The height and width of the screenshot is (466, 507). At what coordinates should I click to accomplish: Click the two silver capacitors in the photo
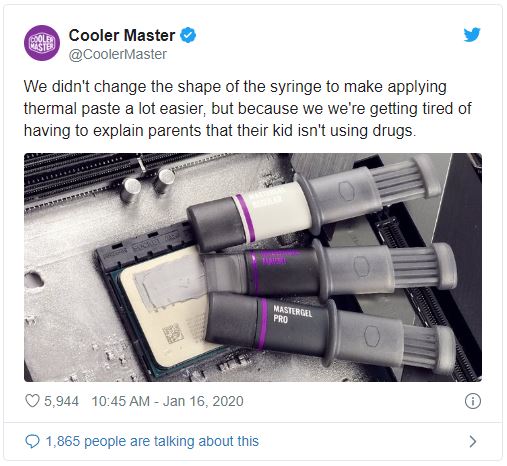coord(147,184)
